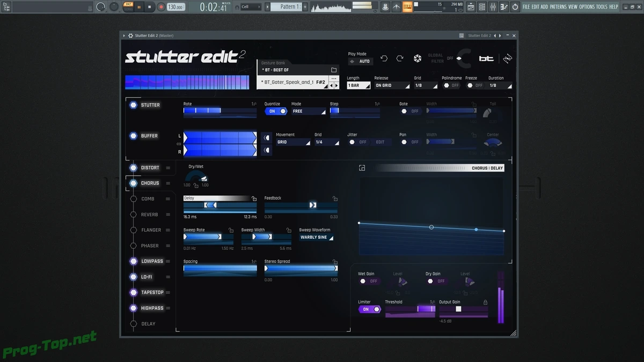The image size is (644, 362).
Task: Click the Output Gain lock icon
Action: click(x=486, y=302)
